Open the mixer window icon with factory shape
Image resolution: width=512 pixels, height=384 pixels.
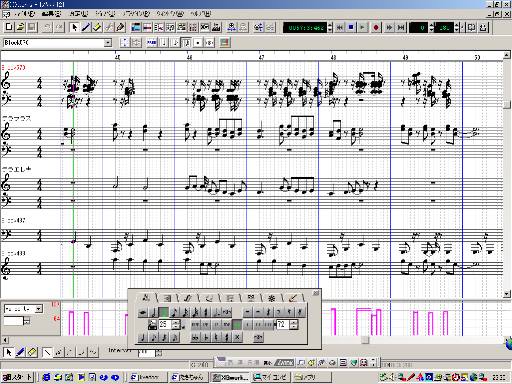[x=216, y=27]
